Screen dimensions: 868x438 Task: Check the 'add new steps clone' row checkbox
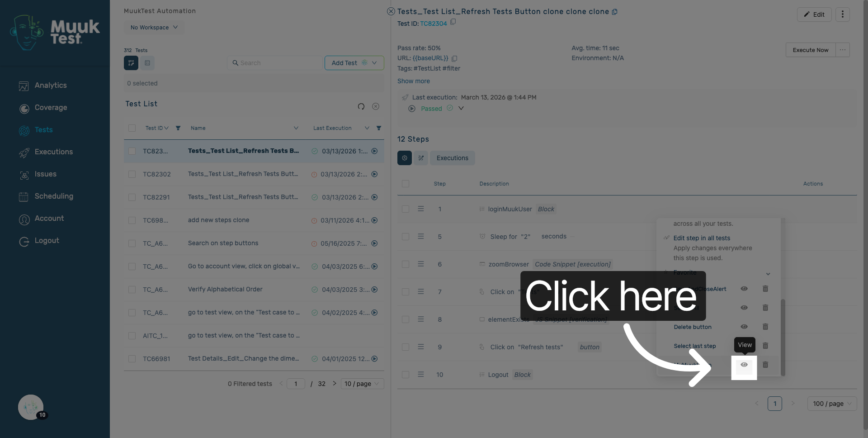click(x=132, y=220)
